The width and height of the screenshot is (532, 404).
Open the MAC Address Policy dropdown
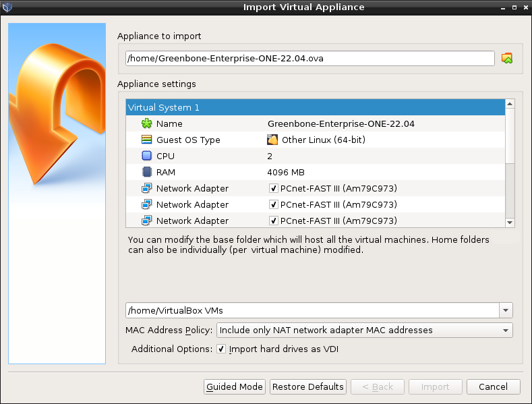(364, 330)
